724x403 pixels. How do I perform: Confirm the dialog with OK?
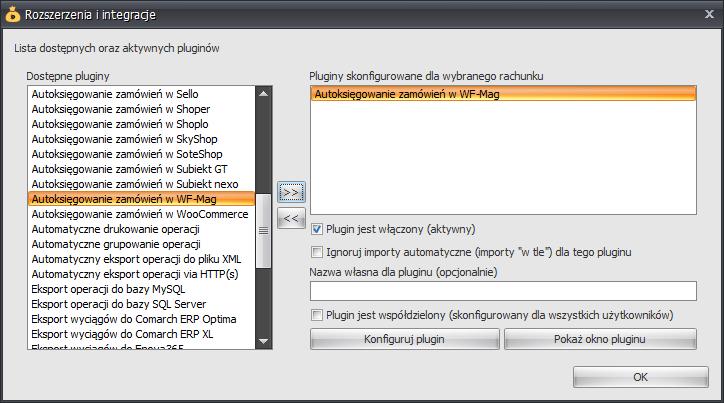640,377
